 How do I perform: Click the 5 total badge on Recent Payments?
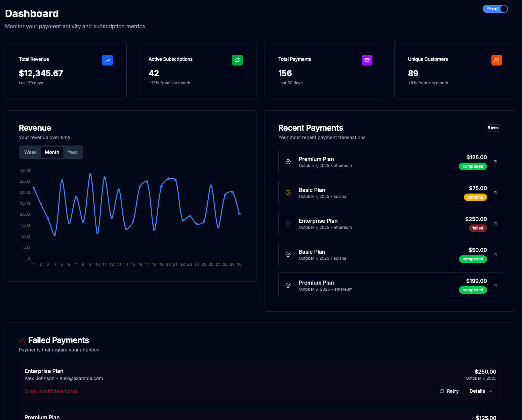(x=493, y=128)
